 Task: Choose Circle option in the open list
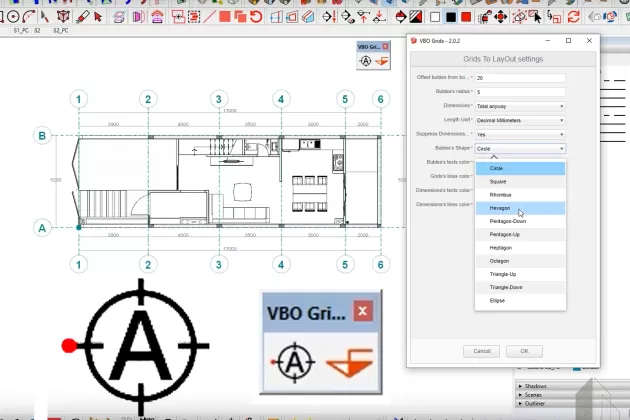tap(520, 168)
